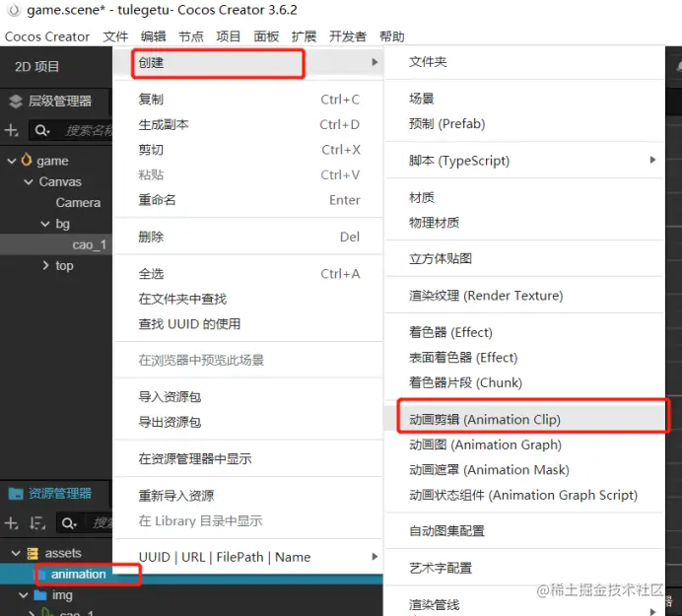Collapse the game scene node
The width and height of the screenshot is (682, 616).
tap(12, 161)
